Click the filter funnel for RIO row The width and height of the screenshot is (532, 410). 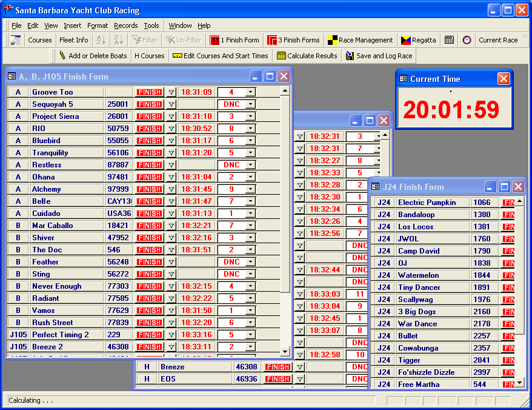171,129
